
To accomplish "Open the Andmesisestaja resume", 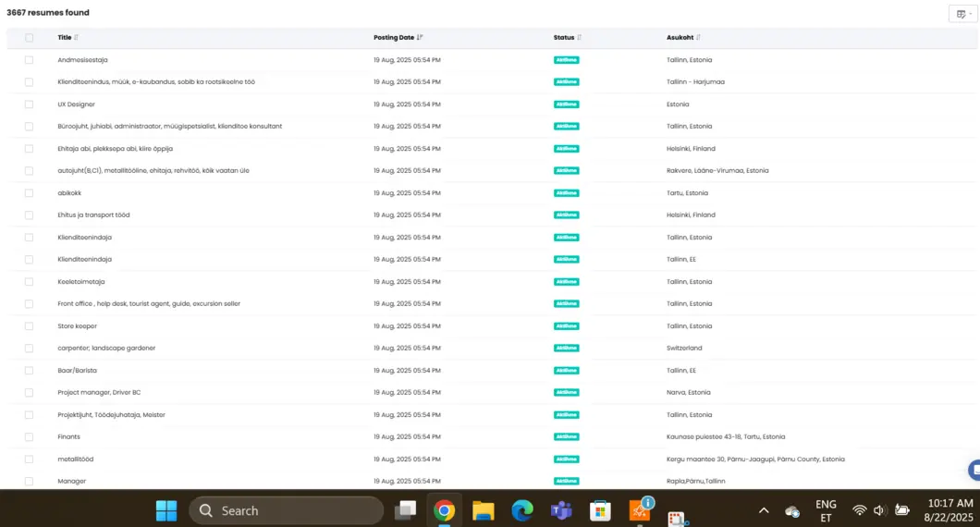I will click(82, 60).
